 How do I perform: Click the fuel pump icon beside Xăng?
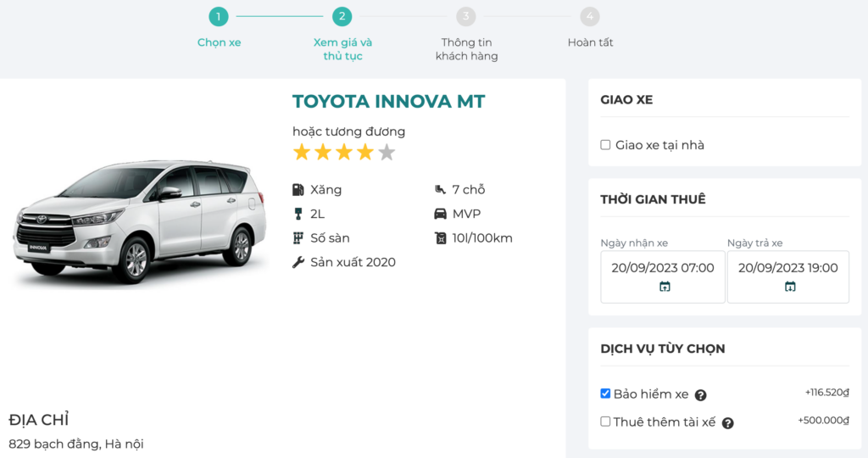[x=298, y=190]
